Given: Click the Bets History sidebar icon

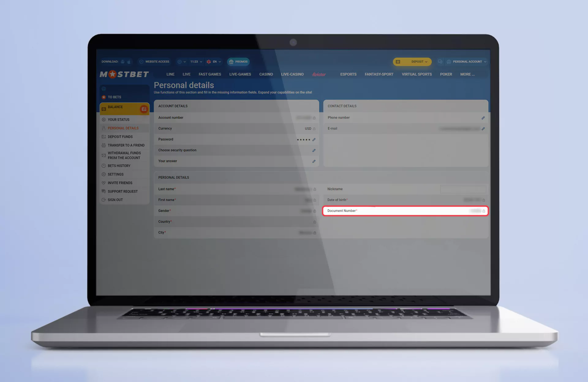Looking at the screenshot, I should tap(104, 166).
